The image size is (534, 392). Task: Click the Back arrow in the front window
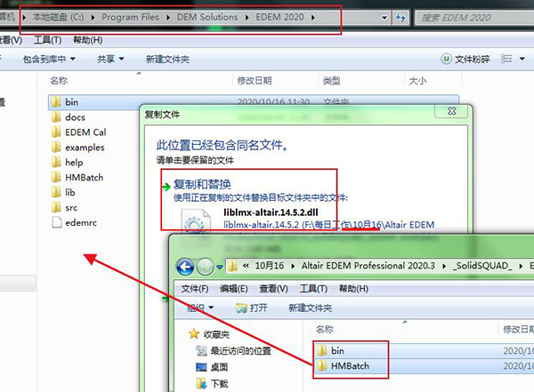point(185,267)
